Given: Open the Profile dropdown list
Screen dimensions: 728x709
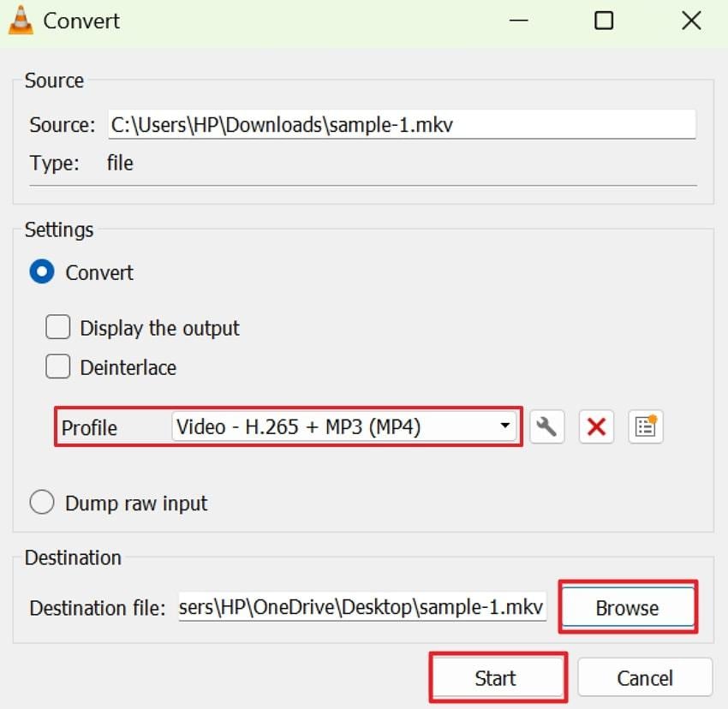Looking at the screenshot, I should [504, 426].
